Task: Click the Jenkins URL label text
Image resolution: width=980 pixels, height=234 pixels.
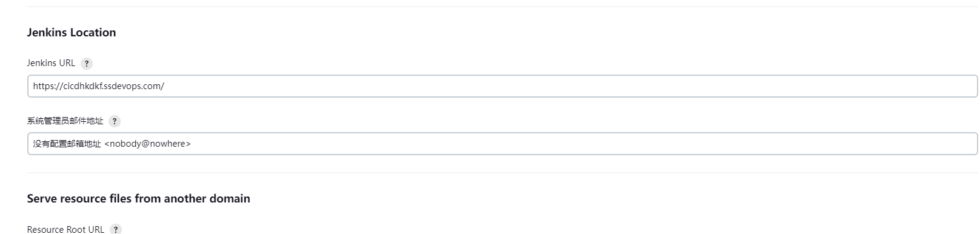Action: [51, 63]
